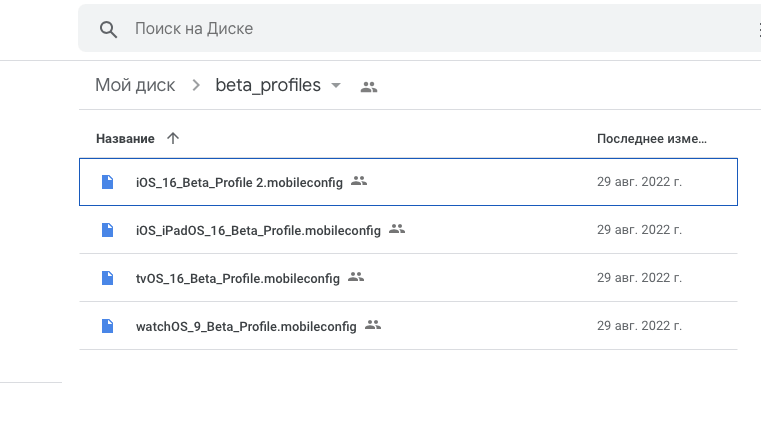Expand the beta_profiles folder dropdown arrow
761x432 pixels.
coord(336,86)
